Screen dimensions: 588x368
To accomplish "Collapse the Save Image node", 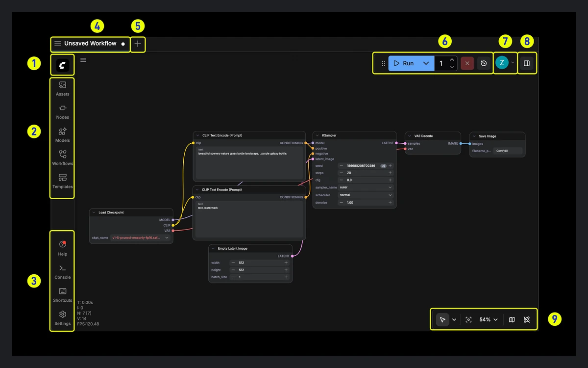I will pyautogui.click(x=474, y=136).
